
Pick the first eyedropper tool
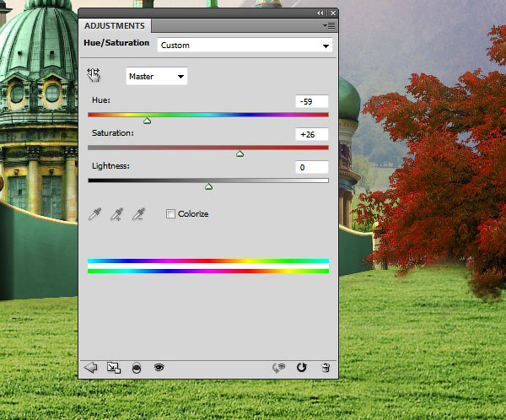click(x=94, y=214)
